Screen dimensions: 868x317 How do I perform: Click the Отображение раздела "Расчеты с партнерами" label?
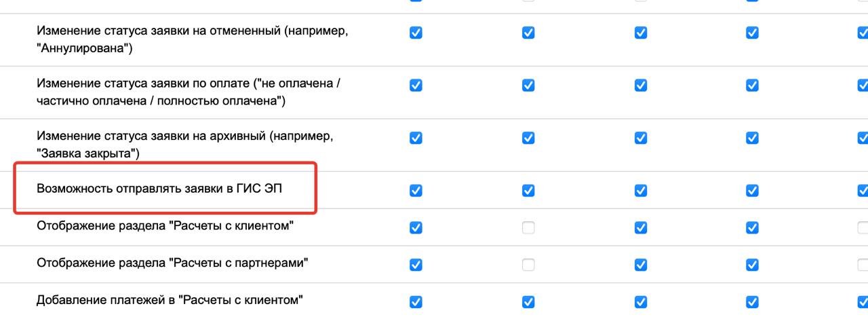click(x=172, y=262)
